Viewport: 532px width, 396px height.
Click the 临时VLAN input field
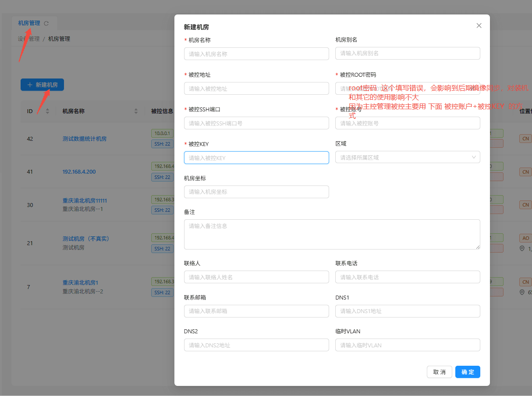point(408,345)
